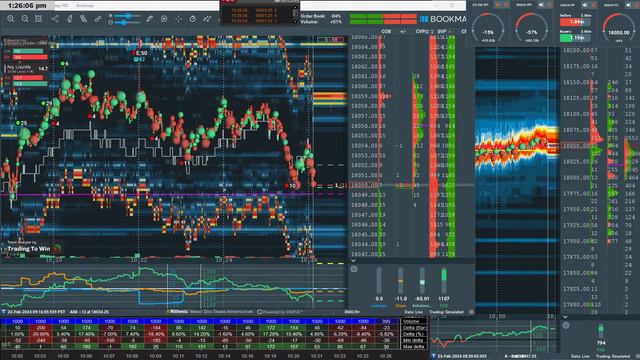The width and height of the screenshot is (640, 360).
Task: Click the Delta (Bar) row label
Action: 413,328
